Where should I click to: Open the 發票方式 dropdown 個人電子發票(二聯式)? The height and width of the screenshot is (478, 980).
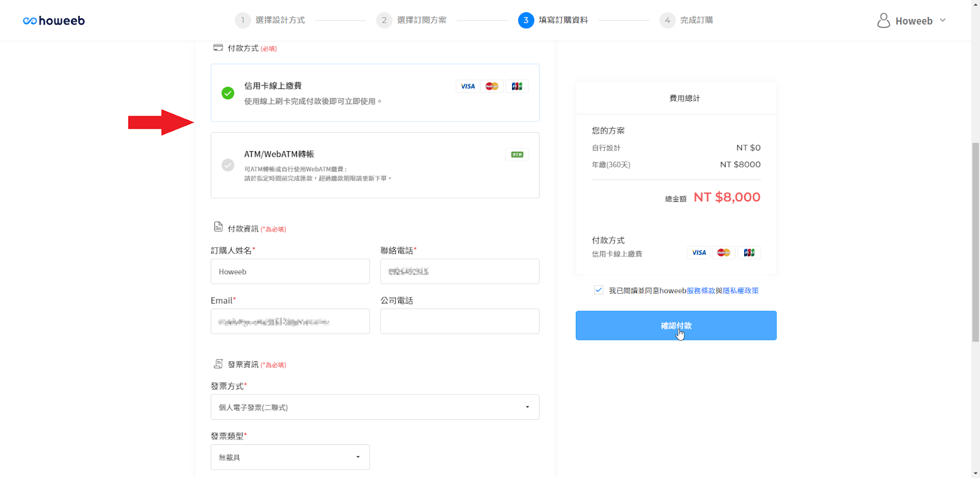375,407
